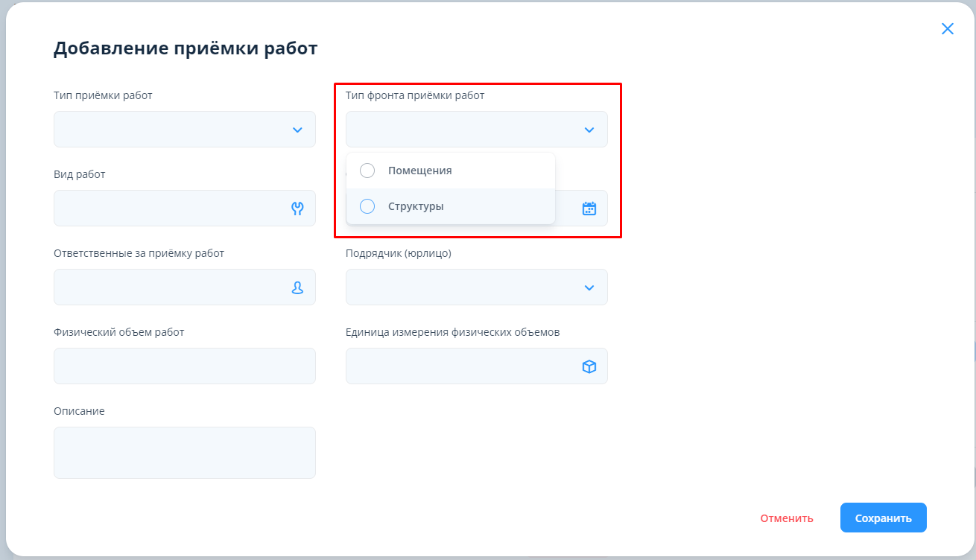
Task: Click into the Описание text area
Action: click(x=184, y=453)
